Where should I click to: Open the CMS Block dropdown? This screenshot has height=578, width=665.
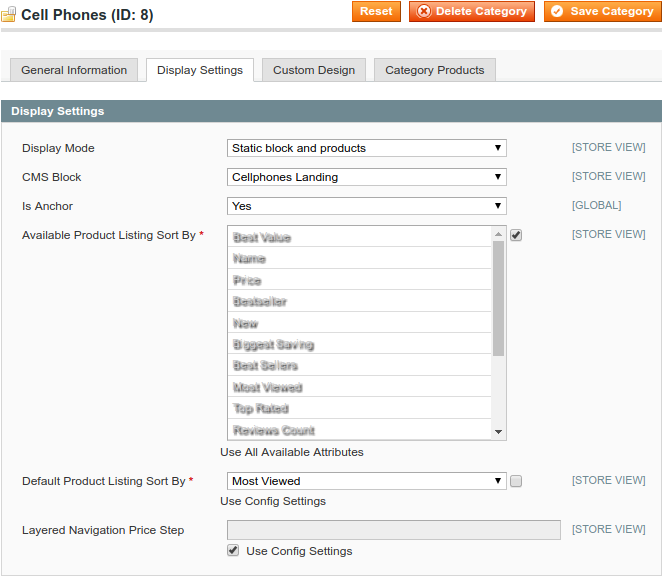click(x=366, y=177)
